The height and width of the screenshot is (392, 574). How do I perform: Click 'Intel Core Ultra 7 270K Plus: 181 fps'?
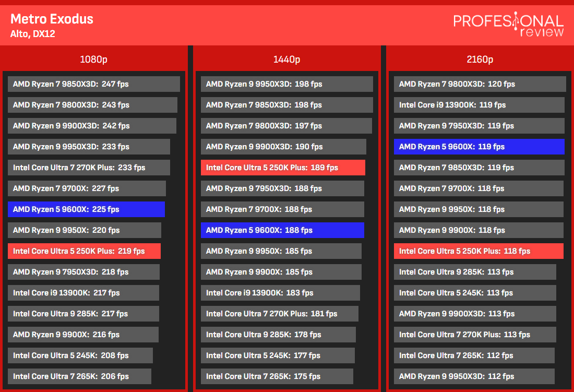point(280,313)
